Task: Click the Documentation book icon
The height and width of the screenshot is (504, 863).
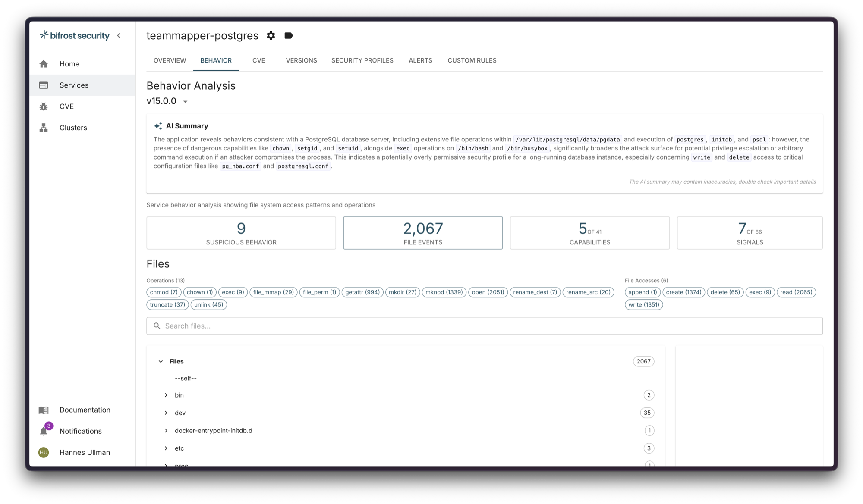Action: [44, 410]
